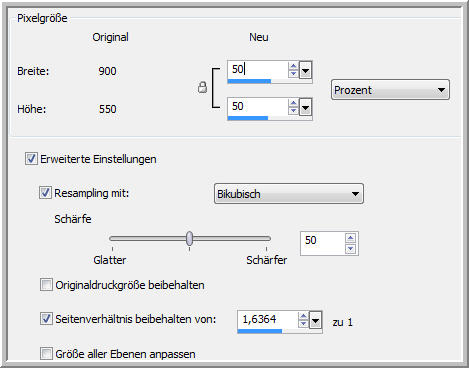
Task: Raise Seitenverhältnis ratio with up arrow
Action: pos(303,316)
